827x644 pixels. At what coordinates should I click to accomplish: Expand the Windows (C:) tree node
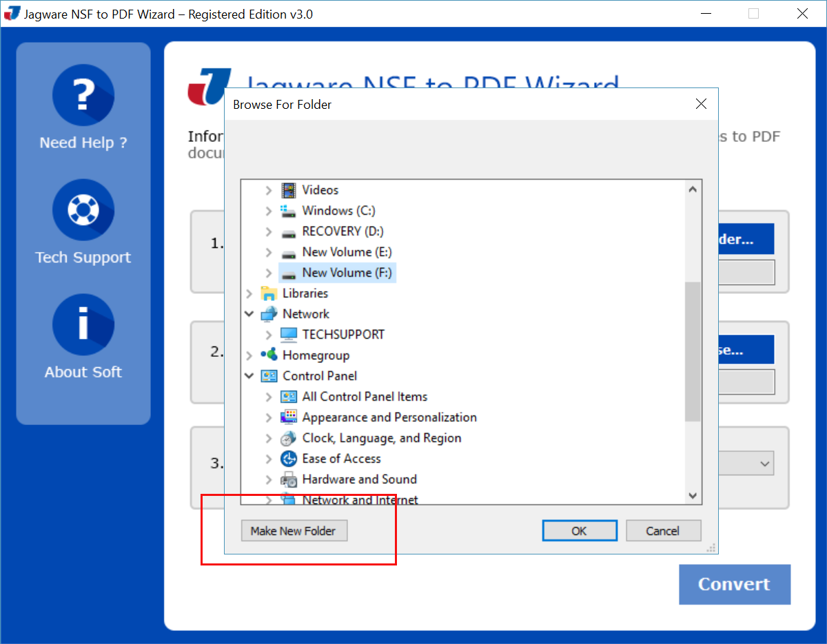click(x=269, y=211)
